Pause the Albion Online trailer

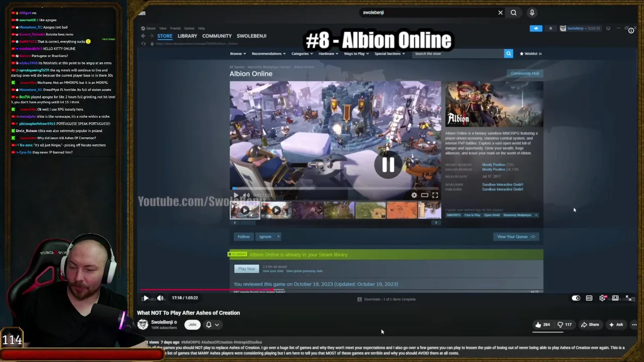click(x=388, y=164)
